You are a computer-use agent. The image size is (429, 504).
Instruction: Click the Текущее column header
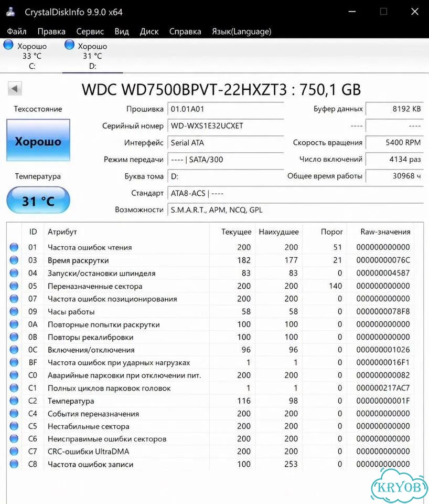pos(232,232)
